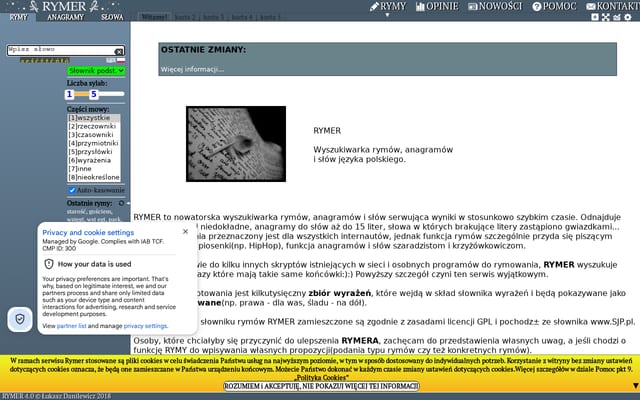This screenshot has width=640, height=400.
Task: Open the privacy settings link
Action: [x=145, y=326]
